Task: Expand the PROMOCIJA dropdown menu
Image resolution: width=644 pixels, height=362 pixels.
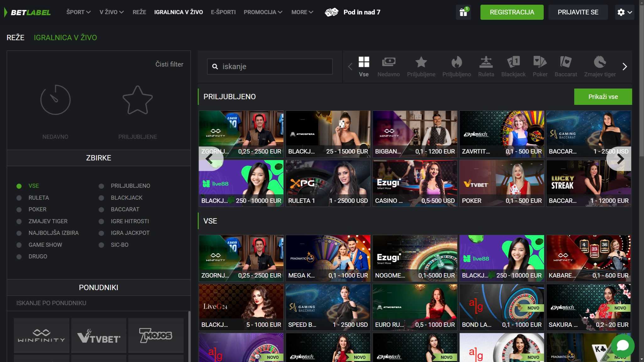Action: [x=263, y=12]
